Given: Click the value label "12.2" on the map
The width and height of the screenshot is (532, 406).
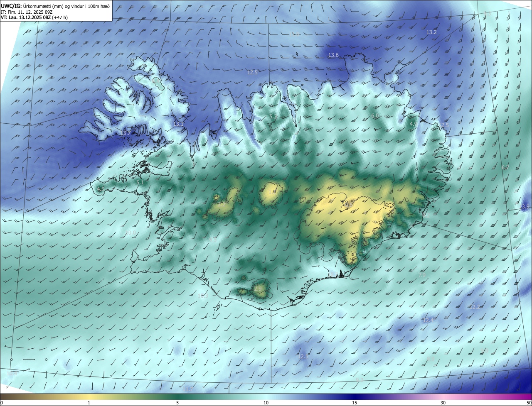Looking at the screenshot, I should click(475, 307).
